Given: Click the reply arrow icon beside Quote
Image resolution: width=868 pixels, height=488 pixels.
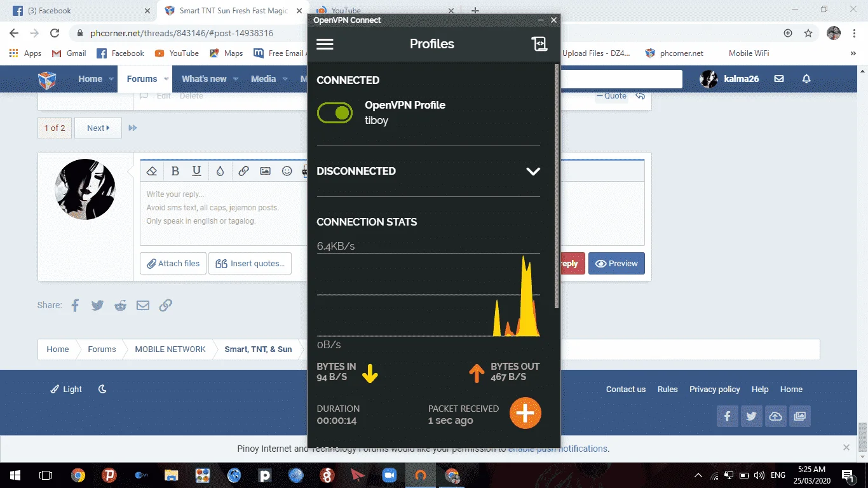Looking at the screenshot, I should [x=641, y=96].
